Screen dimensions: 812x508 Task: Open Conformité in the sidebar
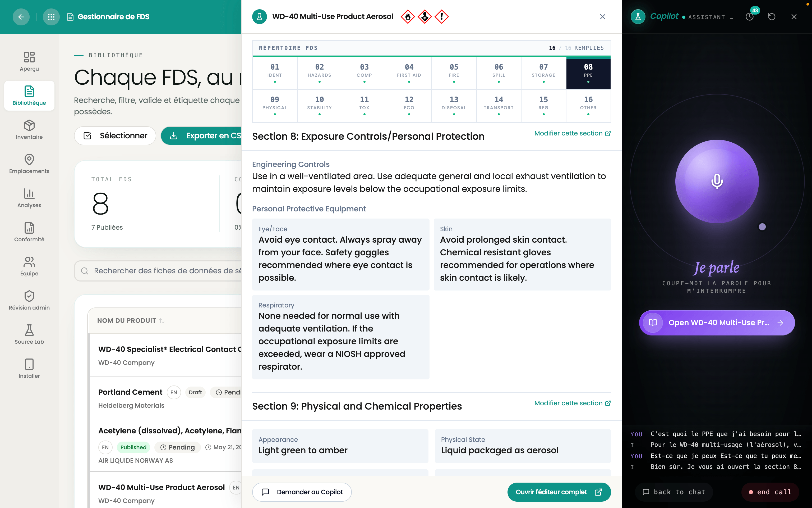click(x=29, y=232)
